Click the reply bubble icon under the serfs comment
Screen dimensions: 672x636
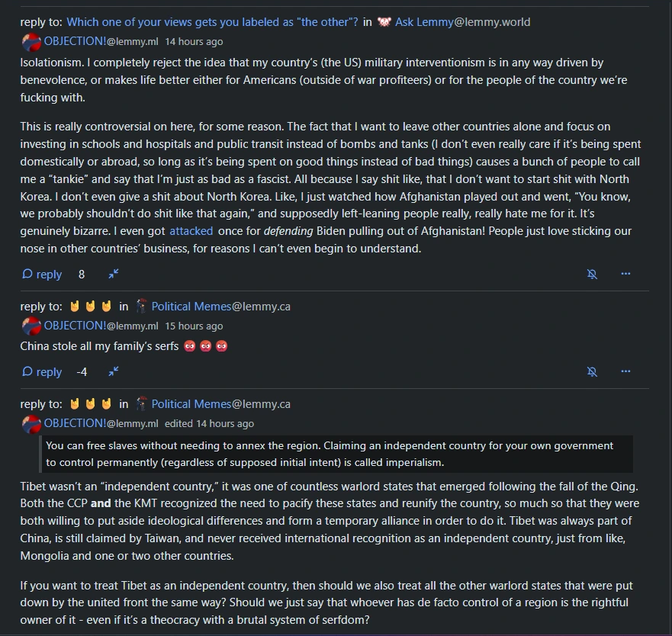27,371
